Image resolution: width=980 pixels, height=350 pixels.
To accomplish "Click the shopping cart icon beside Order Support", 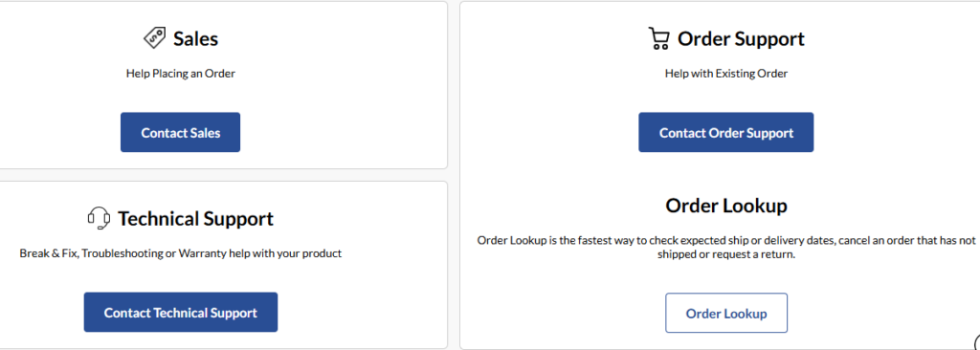I will coord(658,38).
